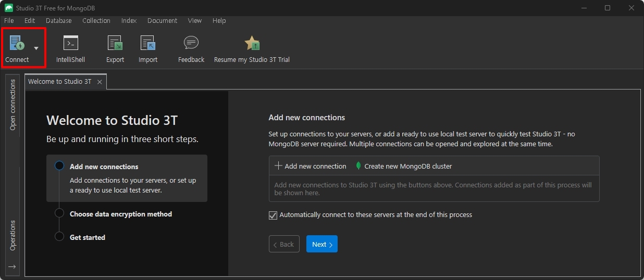Select the Add new connections step
The width and height of the screenshot is (644, 280).
(127, 178)
